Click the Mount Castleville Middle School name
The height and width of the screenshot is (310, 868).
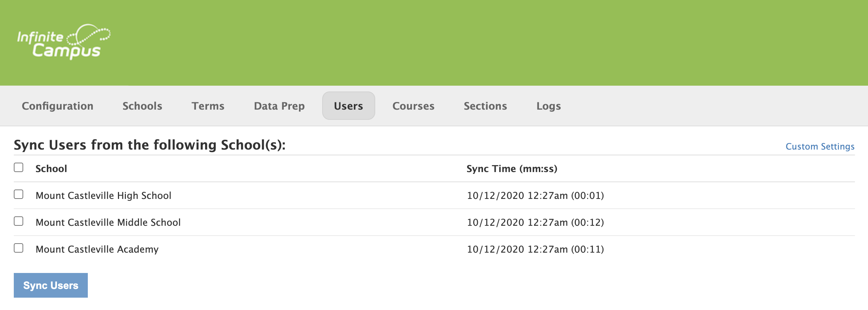108,223
